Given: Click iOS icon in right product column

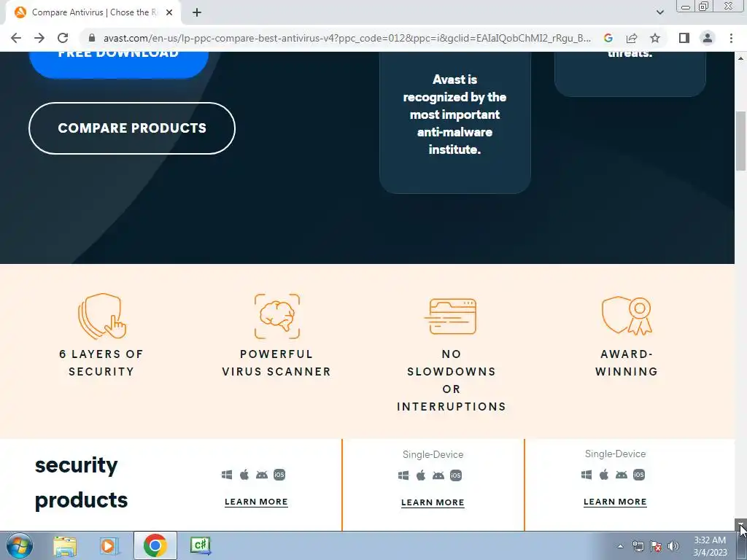Looking at the screenshot, I should coord(639,475).
